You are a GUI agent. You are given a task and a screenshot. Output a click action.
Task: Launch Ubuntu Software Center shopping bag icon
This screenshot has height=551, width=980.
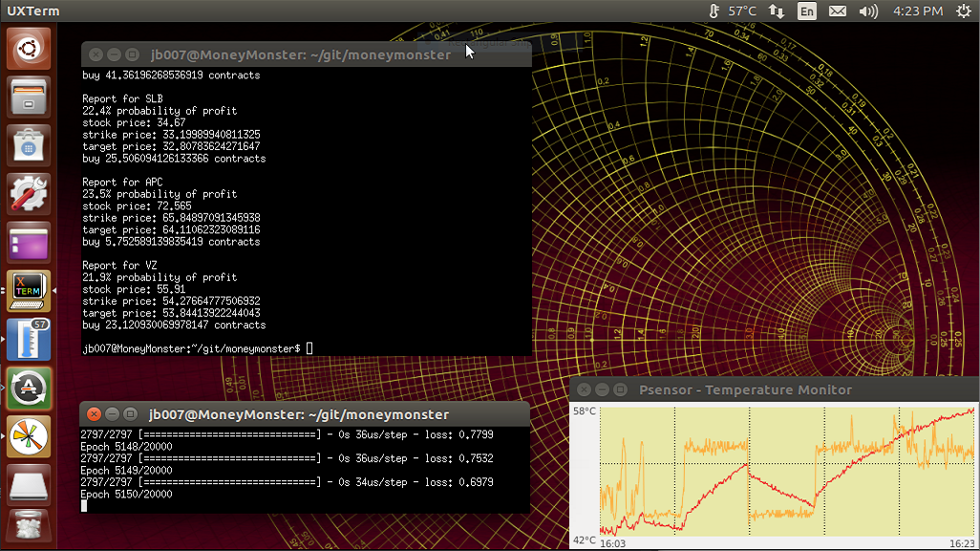tap(28, 145)
